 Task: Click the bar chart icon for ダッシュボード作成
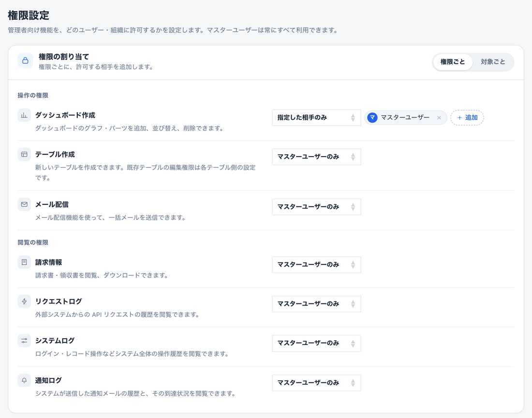[24, 115]
